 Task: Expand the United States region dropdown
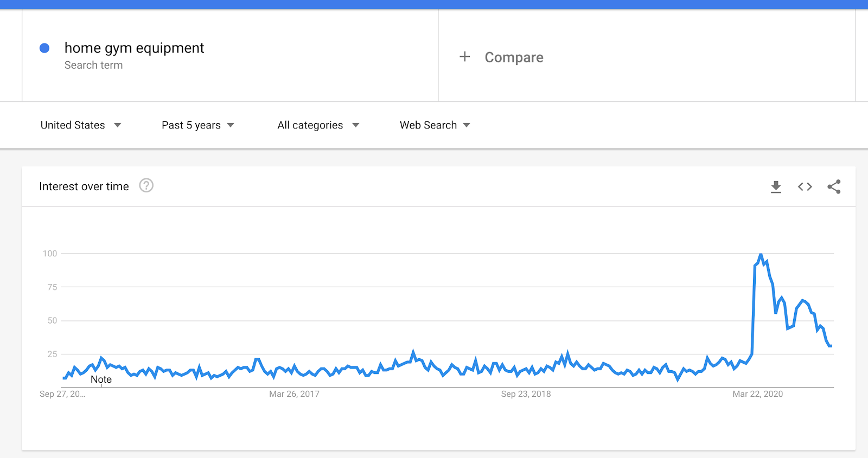pos(81,125)
